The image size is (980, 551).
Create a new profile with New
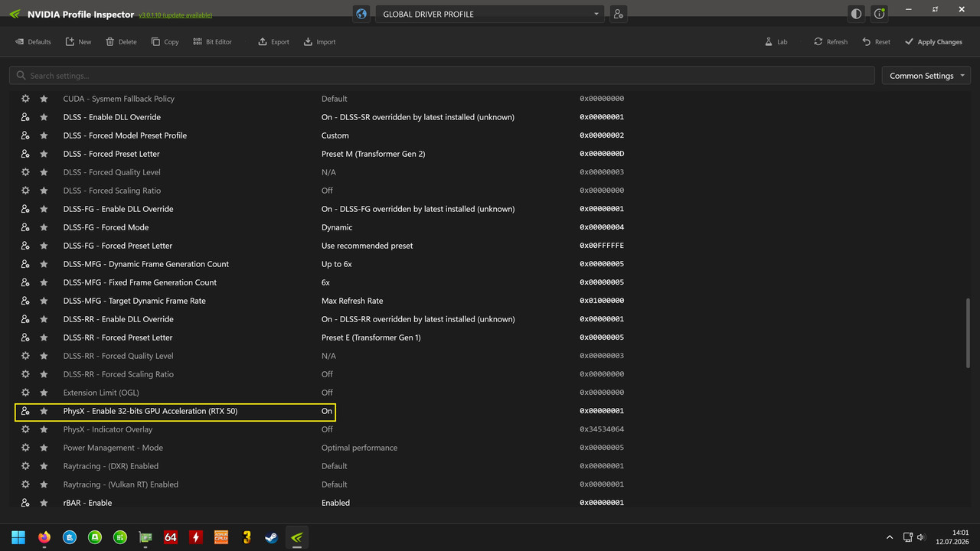(78, 42)
